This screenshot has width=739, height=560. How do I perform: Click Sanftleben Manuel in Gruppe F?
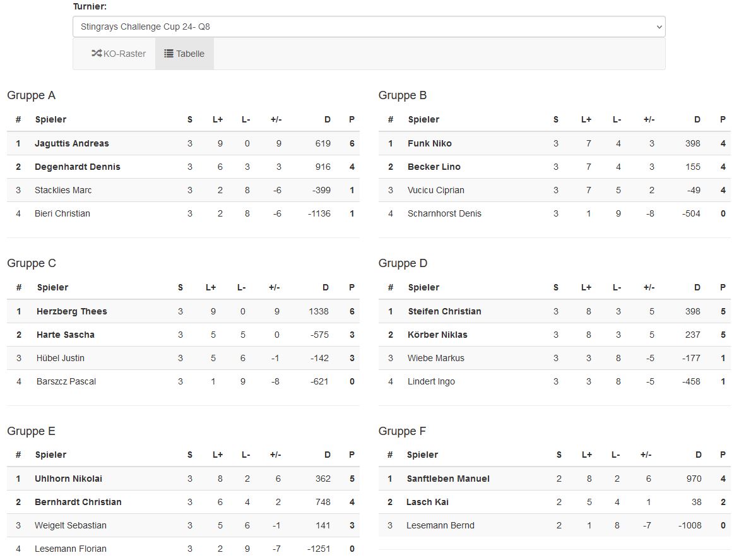coord(447,479)
